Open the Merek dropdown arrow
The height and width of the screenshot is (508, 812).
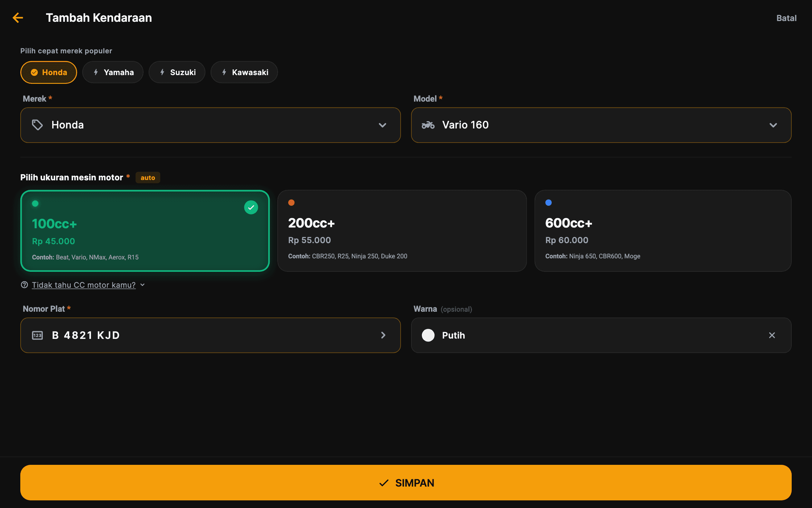(382, 125)
